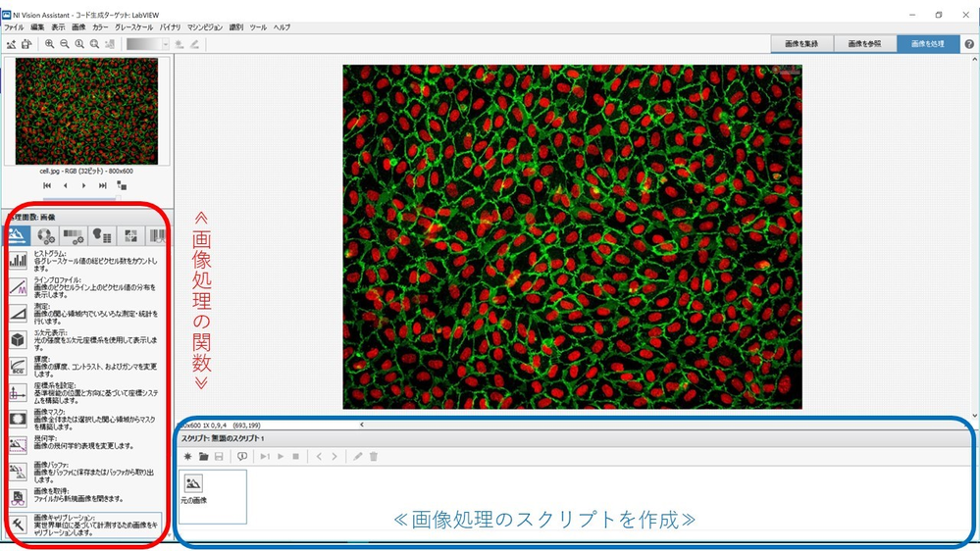
Task: Open the マシンビジョン menu
Action: [x=205, y=27]
